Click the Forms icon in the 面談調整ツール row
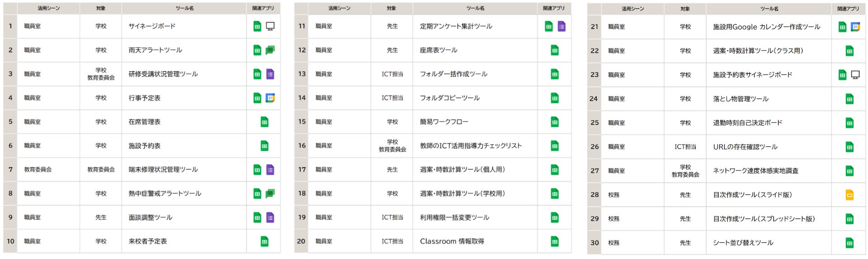The width and height of the screenshot is (868, 259). [x=270, y=217]
